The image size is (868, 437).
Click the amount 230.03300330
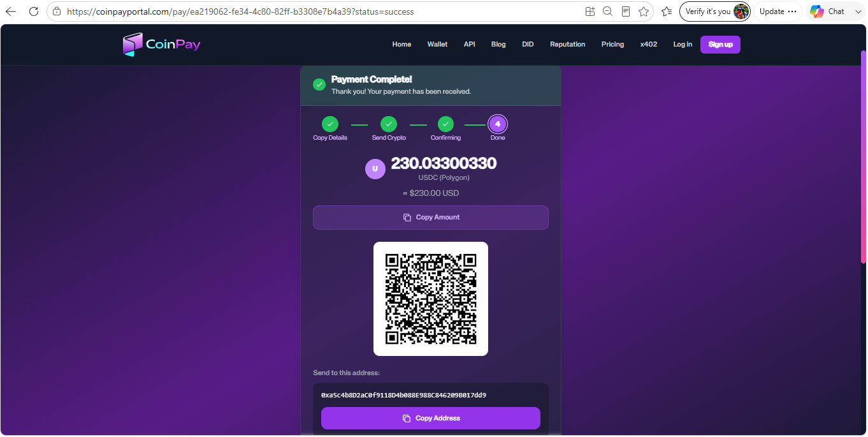[444, 163]
